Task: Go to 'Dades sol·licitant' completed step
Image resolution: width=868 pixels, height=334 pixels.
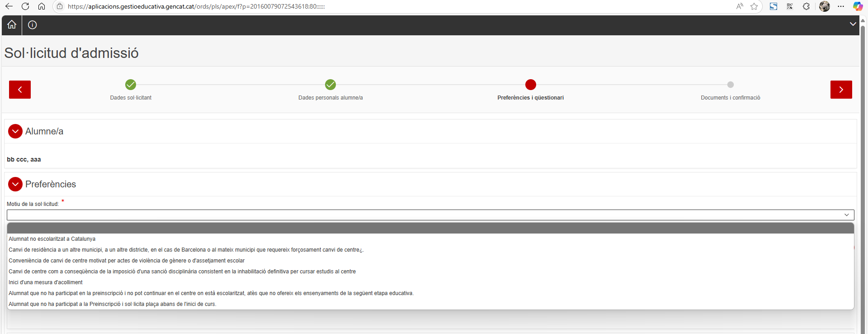Action: [x=131, y=85]
